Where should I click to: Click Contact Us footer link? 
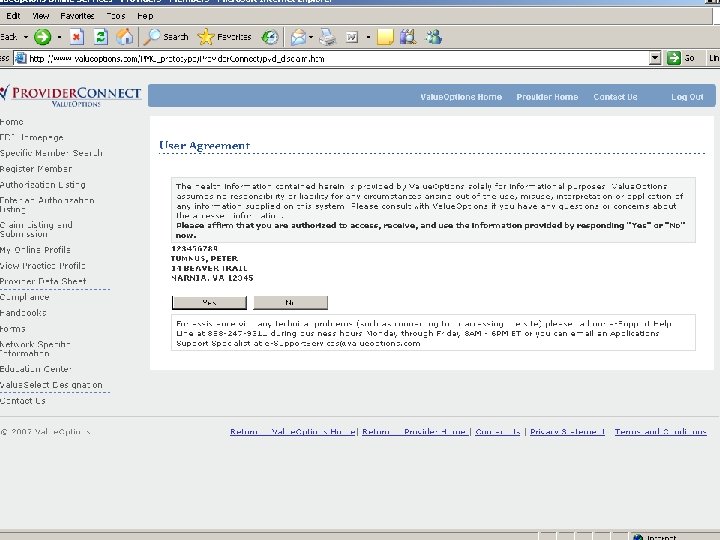[498, 432]
